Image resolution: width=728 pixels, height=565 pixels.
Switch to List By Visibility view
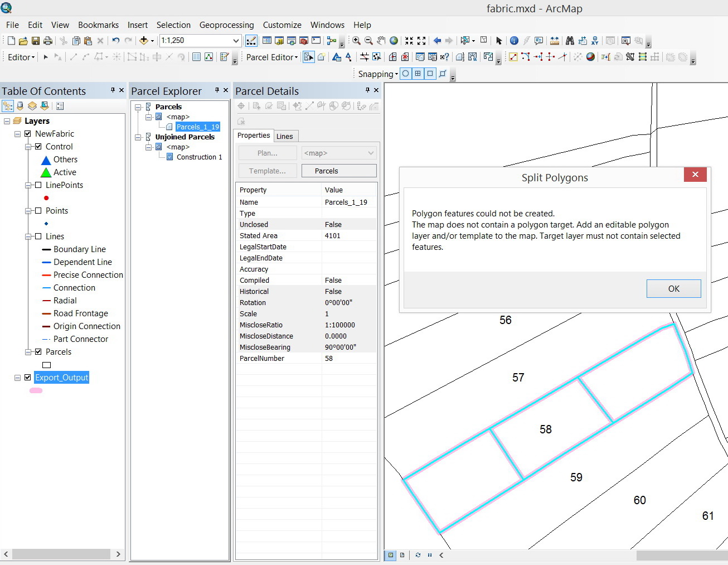tap(32, 106)
